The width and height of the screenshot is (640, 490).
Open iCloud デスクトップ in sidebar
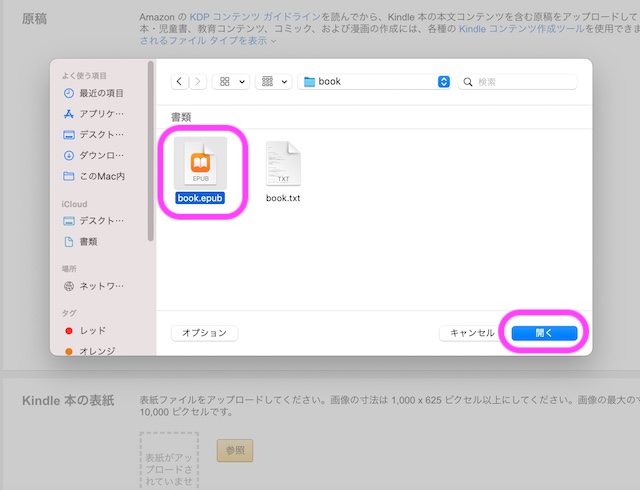click(x=100, y=221)
